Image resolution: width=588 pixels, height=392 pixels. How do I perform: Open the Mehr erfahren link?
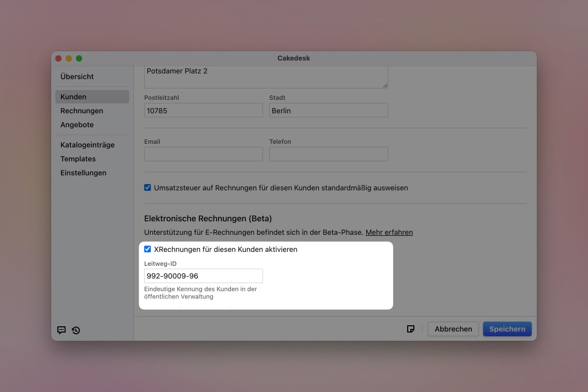[389, 232]
